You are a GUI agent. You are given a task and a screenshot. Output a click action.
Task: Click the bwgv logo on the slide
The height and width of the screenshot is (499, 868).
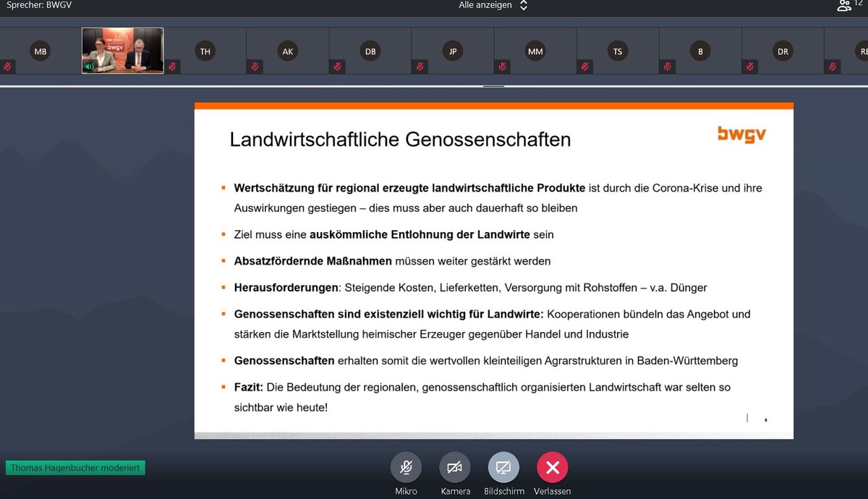741,135
